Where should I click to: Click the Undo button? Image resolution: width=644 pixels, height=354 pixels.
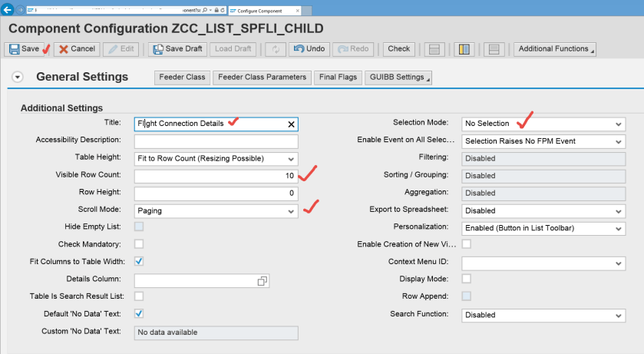(x=309, y=49)
